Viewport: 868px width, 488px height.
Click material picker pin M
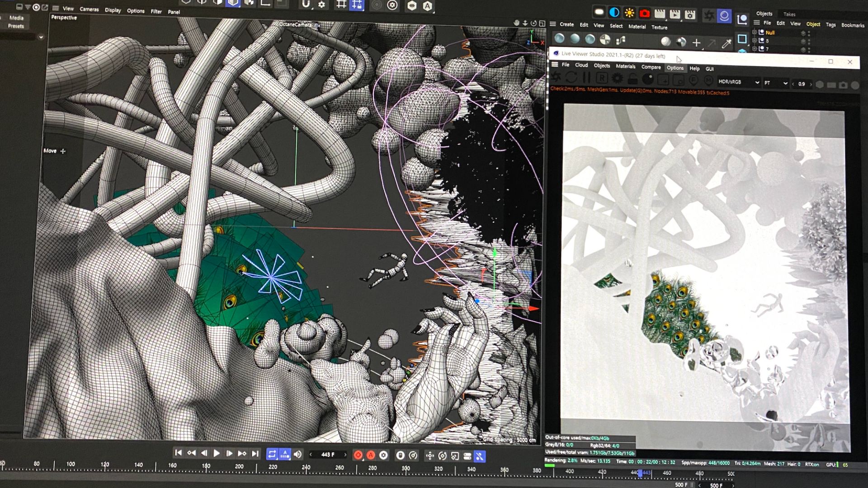708,81
